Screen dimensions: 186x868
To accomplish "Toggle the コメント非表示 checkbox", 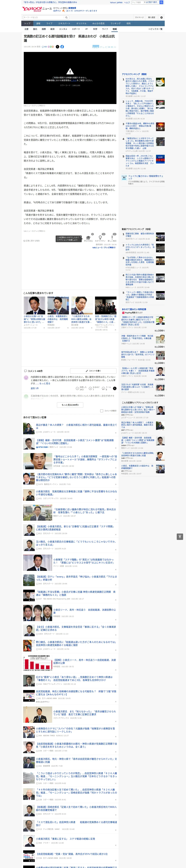I will (102, 411).
